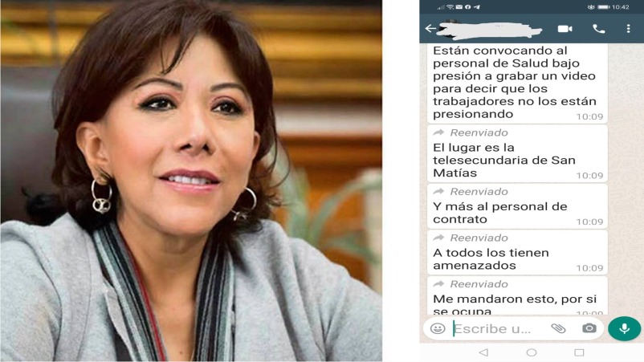
Task: Open the camera from message bar
Action: [x=589, y=328]
